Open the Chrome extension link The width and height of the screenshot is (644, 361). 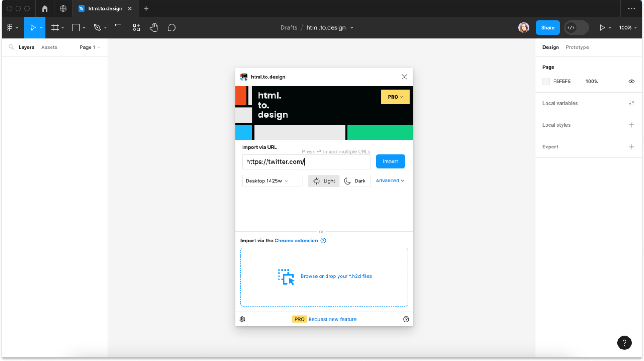[296, 241]
